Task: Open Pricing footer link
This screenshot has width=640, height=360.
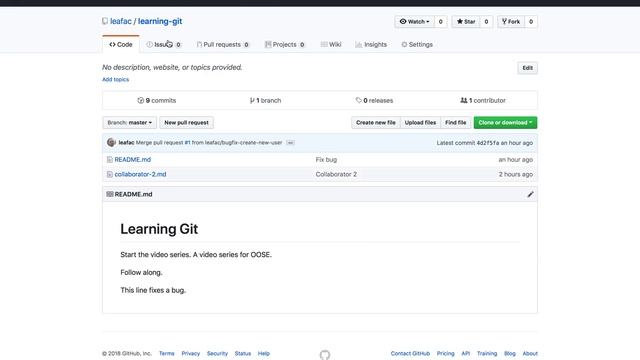Action: pos(445,353)
